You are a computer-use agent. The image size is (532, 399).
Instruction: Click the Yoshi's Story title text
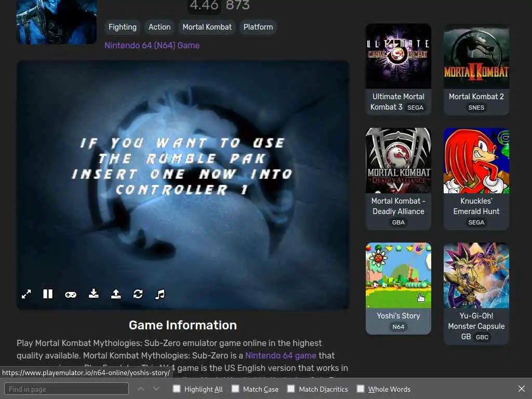tap(398, 316)
